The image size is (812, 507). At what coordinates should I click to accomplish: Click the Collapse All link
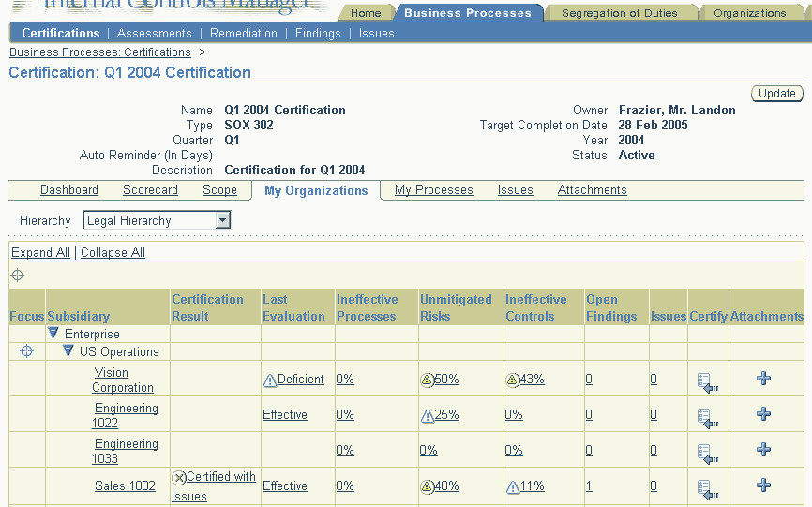[x=113, y=252]
